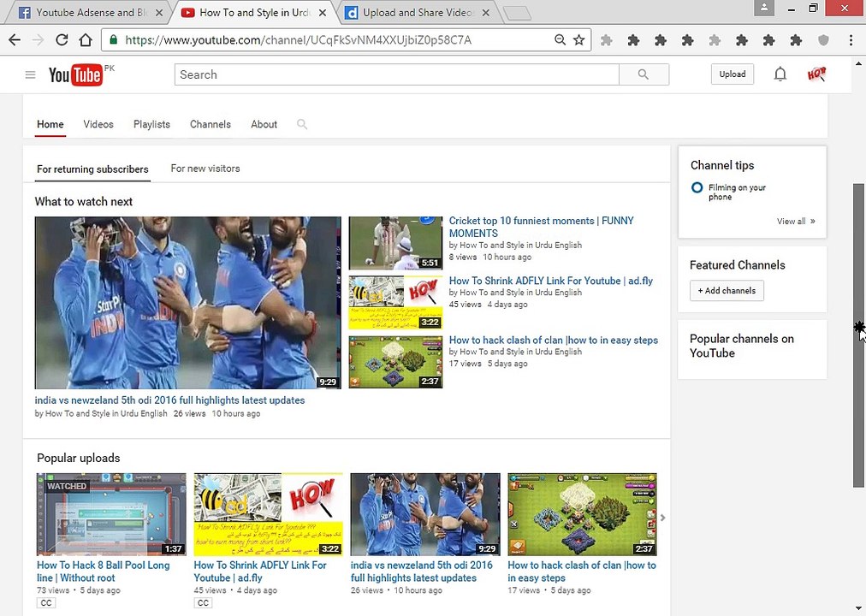Open Cricket top 10 funniest moments link
The image size is (866, 616).
pyautogui.click(x=541, y=227)
